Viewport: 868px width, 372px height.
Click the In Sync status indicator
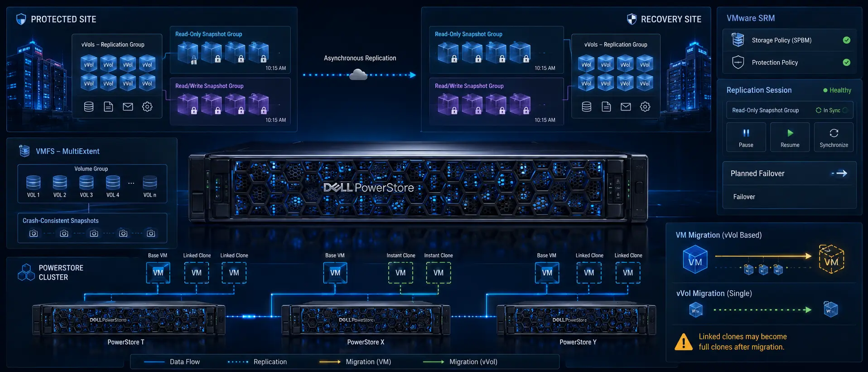tap(831, 110)
